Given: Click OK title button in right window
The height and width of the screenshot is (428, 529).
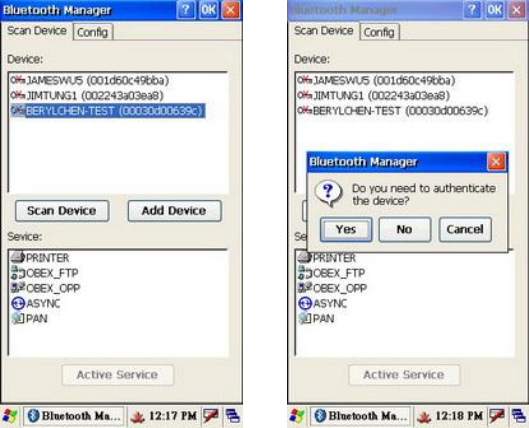Looking at the screenshot, I should click(x=495, y=10).
